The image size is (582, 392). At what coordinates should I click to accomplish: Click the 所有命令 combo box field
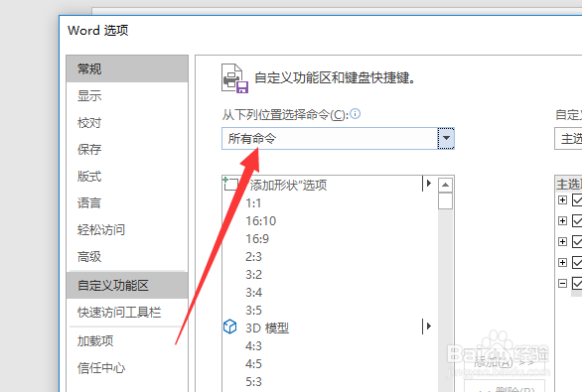point(338,138)
